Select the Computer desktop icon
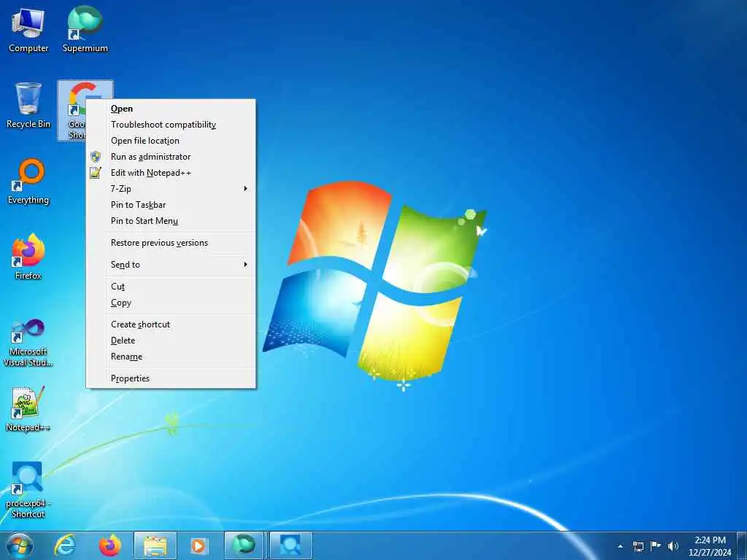747x560 pixels. click(28, 30)
